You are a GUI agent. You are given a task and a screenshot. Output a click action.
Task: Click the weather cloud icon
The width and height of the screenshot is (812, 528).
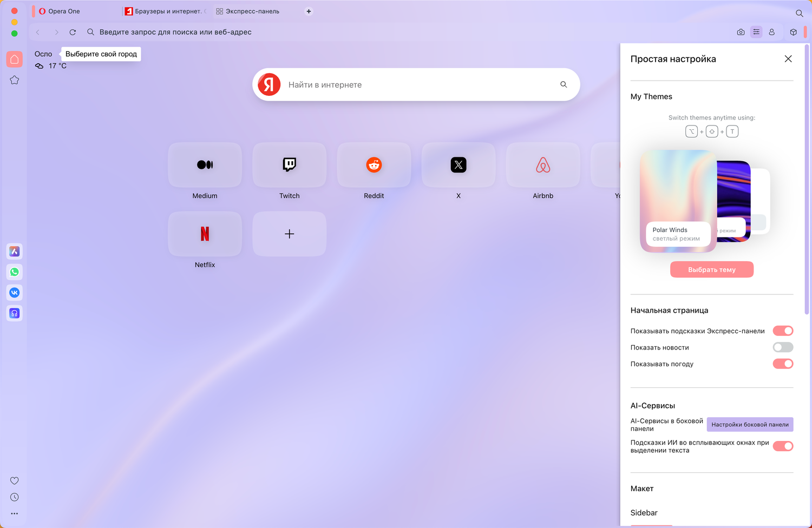tap(40, 66)
